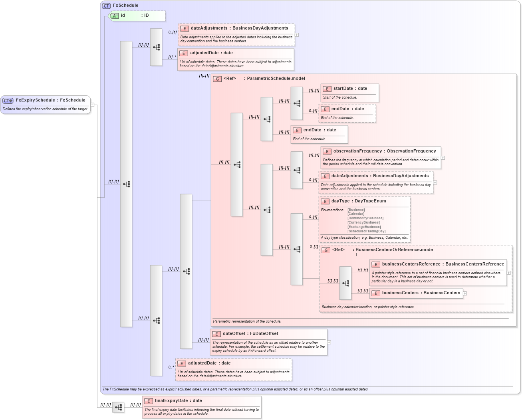The width and height of the screenshot is (522, 420).
Task: Select the startDate element icon
Action: point(327,88)
